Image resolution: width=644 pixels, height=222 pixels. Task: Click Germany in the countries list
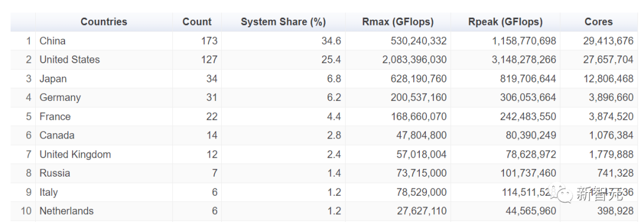60,97
